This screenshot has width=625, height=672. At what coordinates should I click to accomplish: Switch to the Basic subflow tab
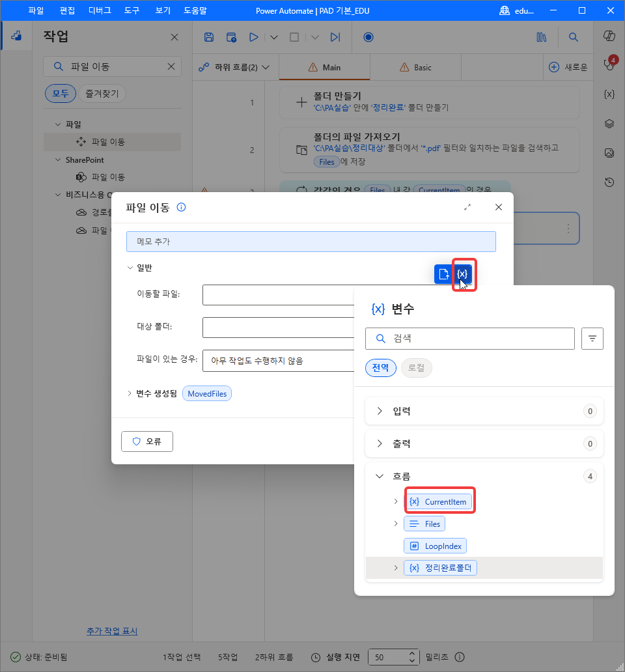415,67
